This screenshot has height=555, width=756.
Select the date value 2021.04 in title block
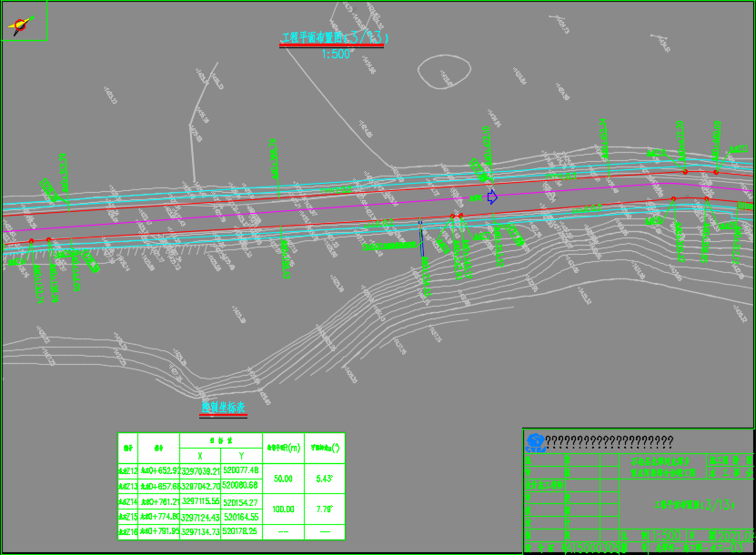pos(735,536)
